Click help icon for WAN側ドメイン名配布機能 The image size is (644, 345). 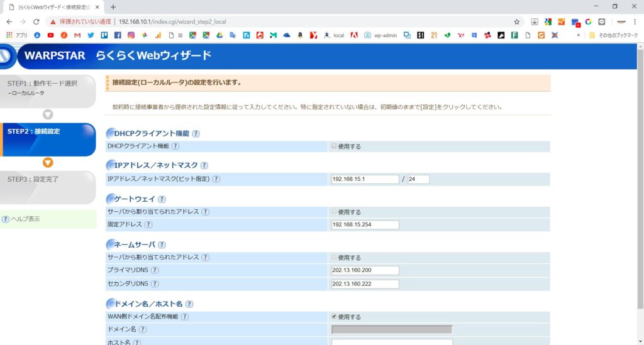point(185,317)
